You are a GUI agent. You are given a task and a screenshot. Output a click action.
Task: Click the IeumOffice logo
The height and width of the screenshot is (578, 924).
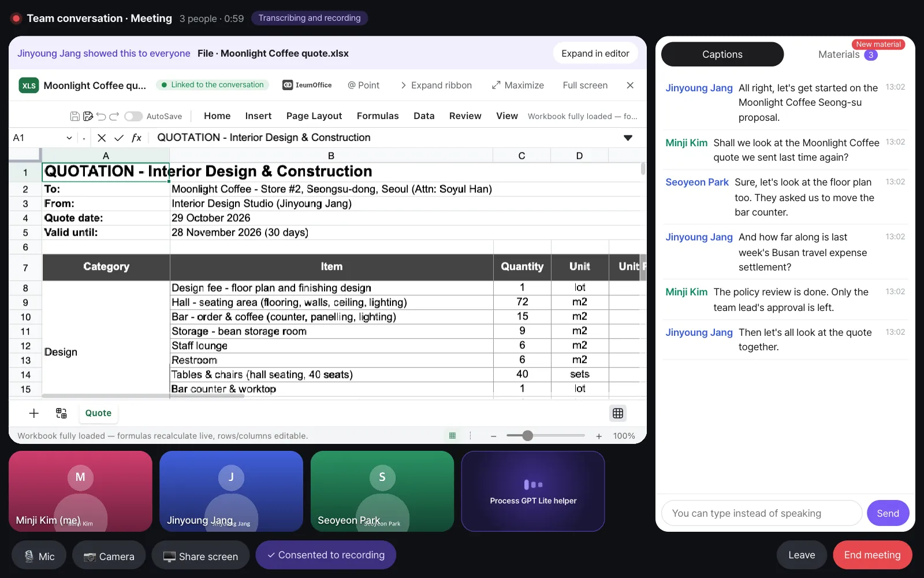(x=307, y=85)
